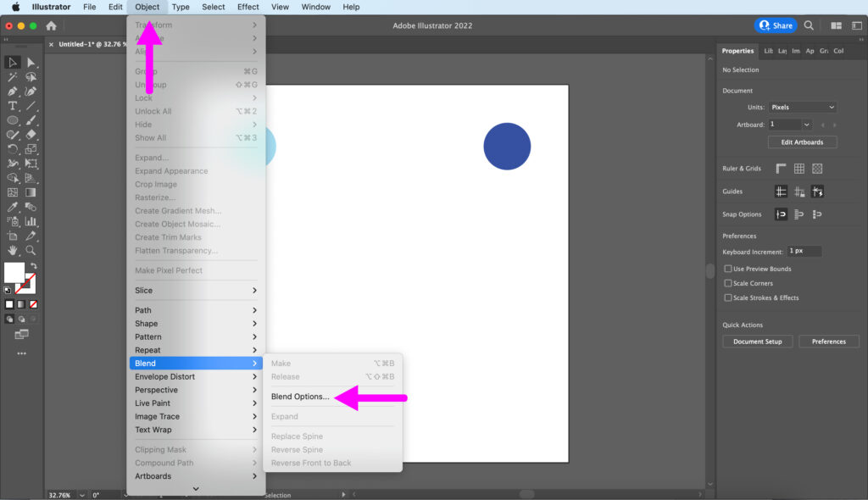
Task: Choose the Direct Selection tool
Action: pyautogui.click(x=31, y=63)
